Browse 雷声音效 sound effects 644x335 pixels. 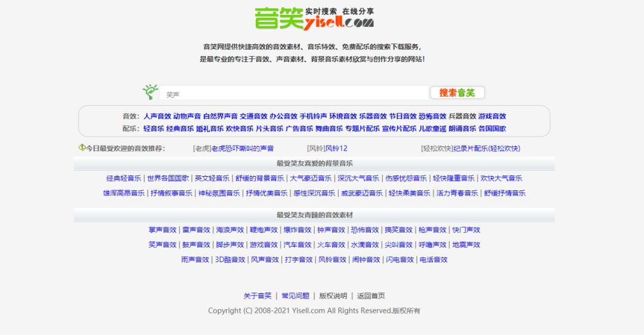point(196,230)
